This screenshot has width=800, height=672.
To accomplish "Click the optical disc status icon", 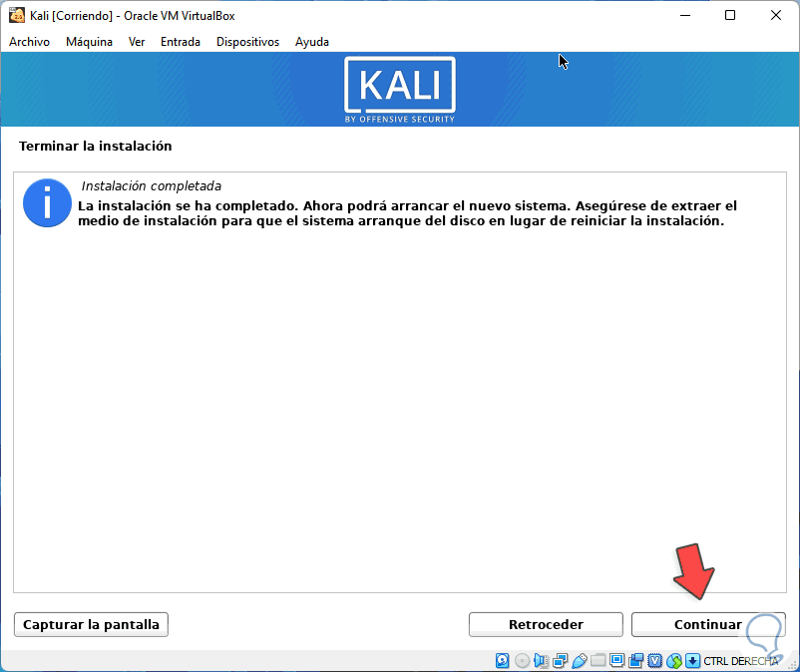I will [522, 661].
